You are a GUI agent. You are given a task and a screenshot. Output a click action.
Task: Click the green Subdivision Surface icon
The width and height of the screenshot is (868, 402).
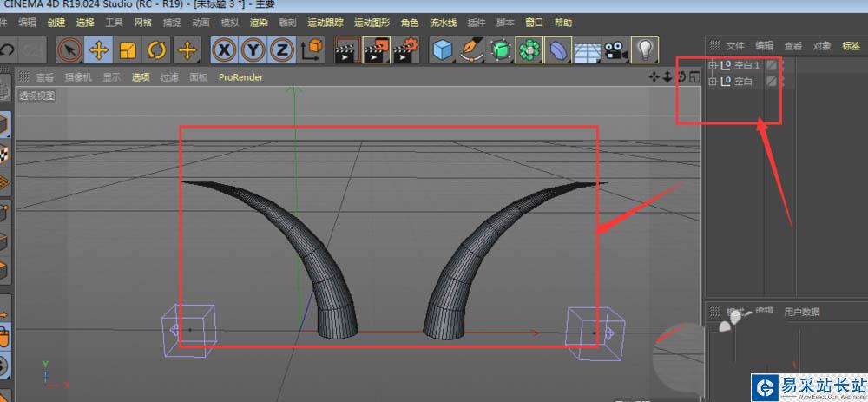[x=501, y=51]
